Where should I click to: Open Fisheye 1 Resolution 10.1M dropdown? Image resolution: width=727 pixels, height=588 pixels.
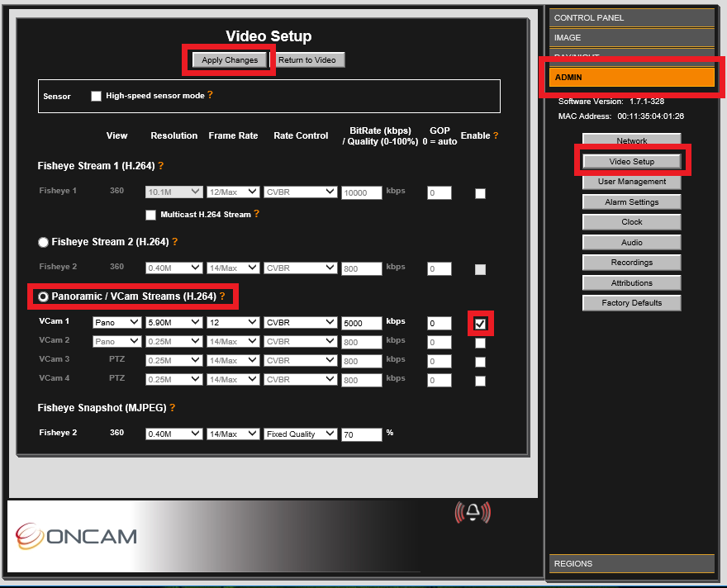173,192
